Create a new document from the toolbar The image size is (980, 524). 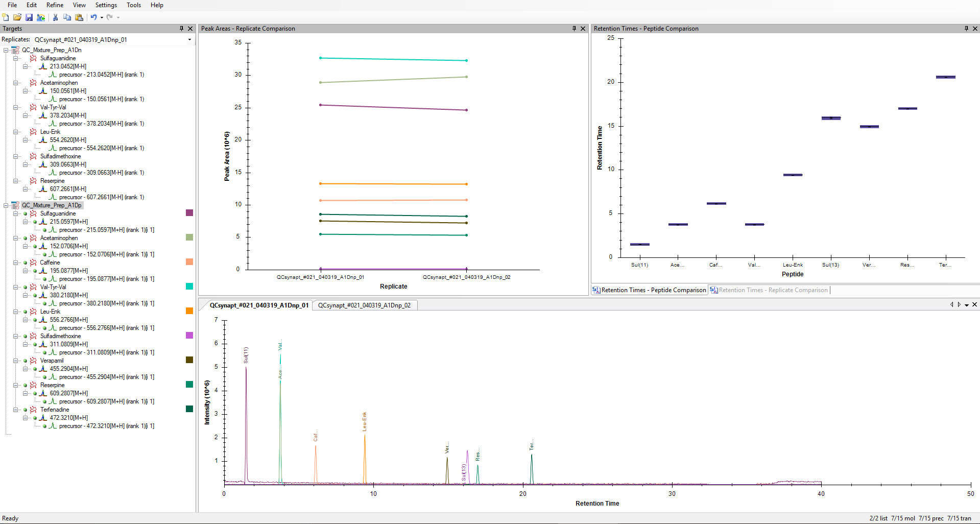click(x=6, y=17)
